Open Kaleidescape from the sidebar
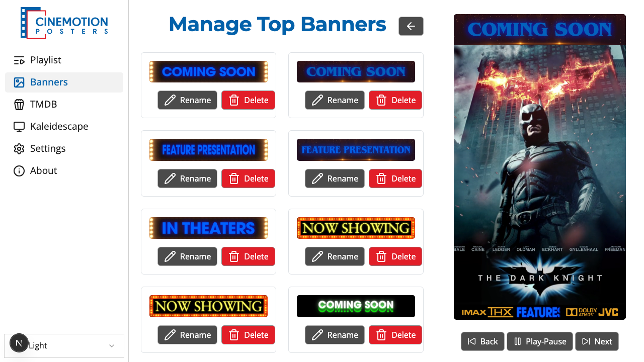Screen dimensions: 644x362 click(64, 127)
